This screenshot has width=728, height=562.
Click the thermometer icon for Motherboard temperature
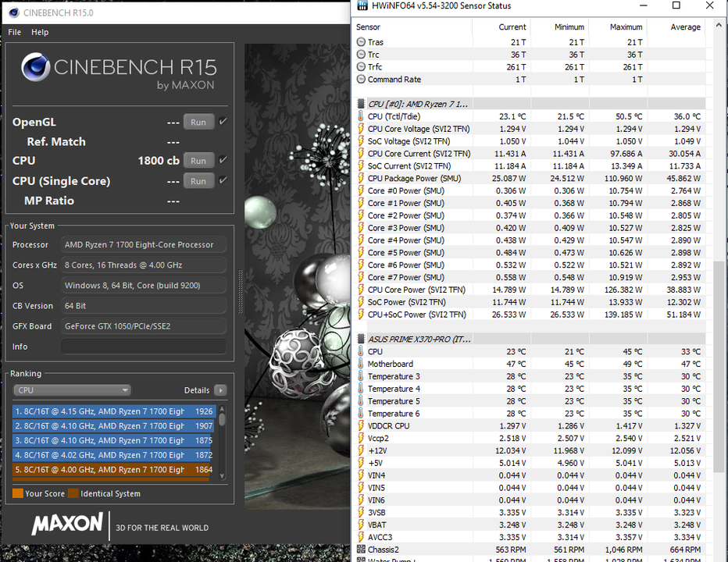tap(361, 364)
